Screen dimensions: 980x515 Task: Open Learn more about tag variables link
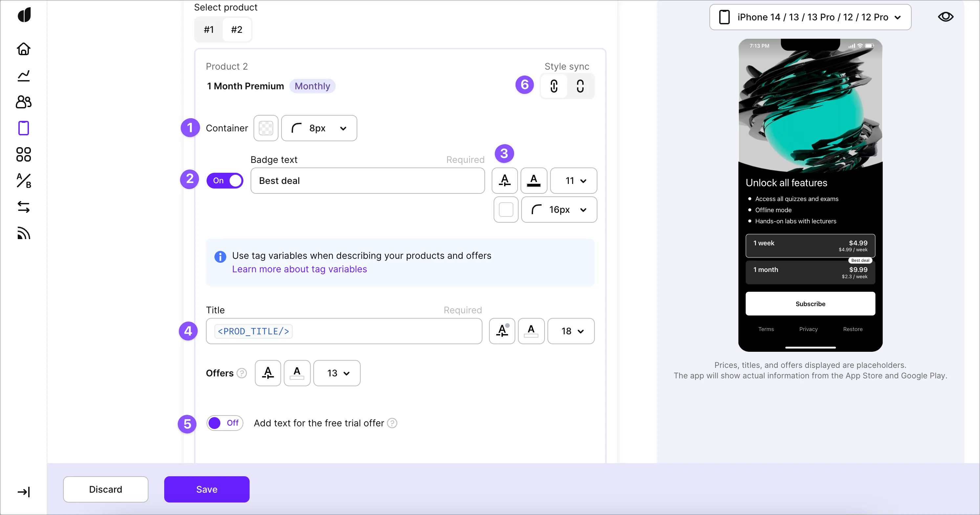tap(300, 269)
